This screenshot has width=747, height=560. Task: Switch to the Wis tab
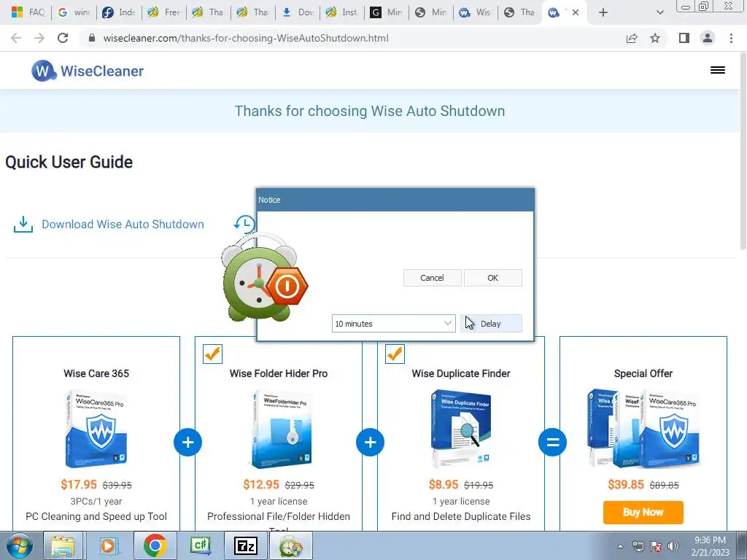476,12
